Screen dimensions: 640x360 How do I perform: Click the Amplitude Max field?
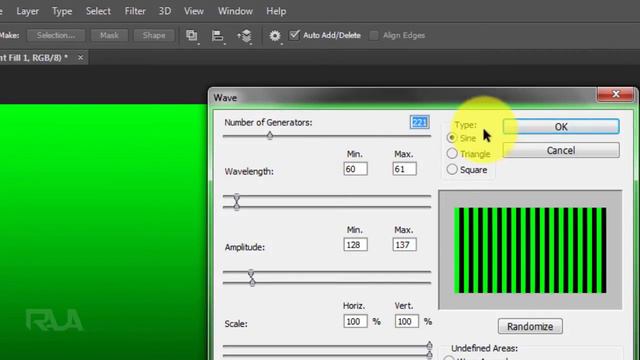(404, 245)
